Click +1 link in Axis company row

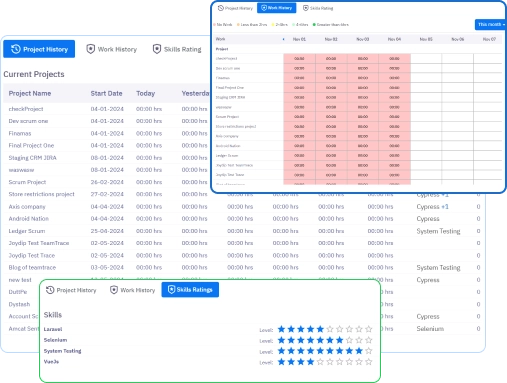click(x=445, y=207)
